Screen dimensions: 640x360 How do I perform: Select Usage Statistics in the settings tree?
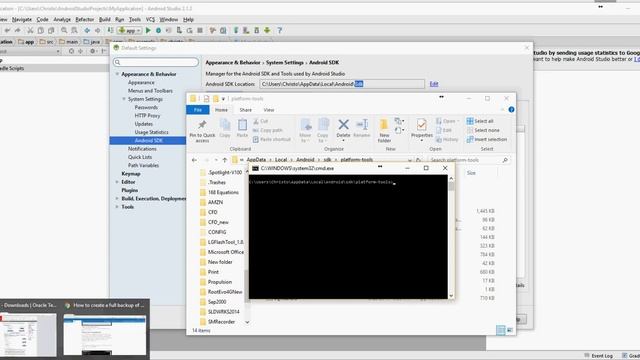point(151,132)
